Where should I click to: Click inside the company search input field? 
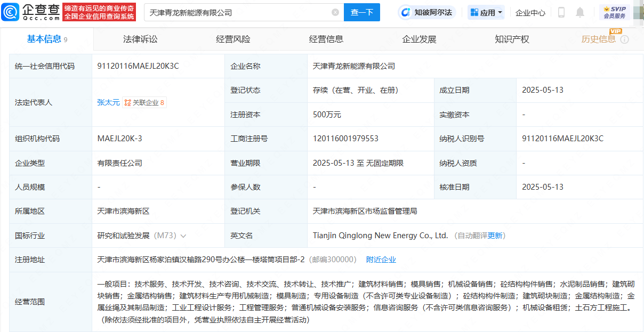click(x=229, y=12)
